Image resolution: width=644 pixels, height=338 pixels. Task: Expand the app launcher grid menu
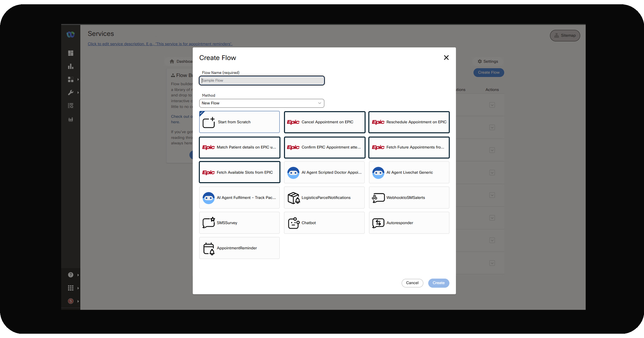pyautogui.click(x=73, y=288)
